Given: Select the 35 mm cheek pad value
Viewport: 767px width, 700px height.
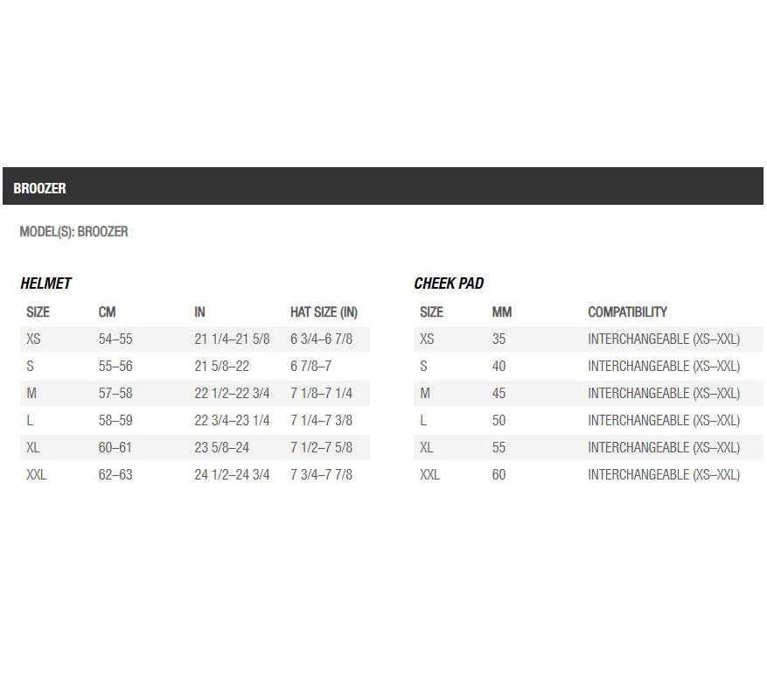Looking at the screenshot, I should tap(499, 339).
